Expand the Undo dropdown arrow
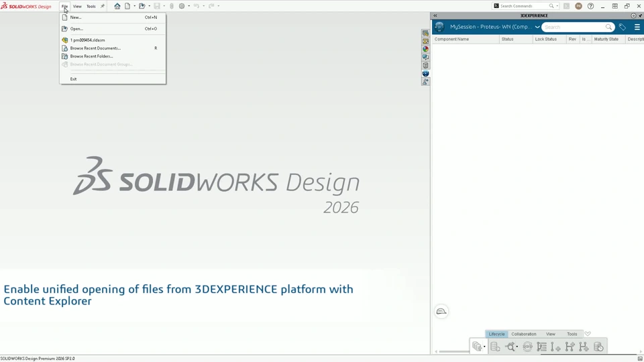This screenshot has height=362, width=644. click(x=203, y=6)
